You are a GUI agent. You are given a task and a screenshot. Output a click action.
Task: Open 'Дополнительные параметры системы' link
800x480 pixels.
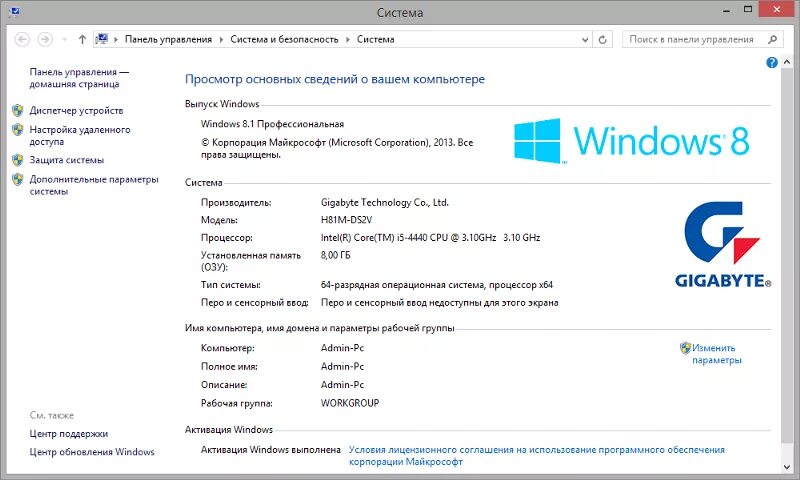point(94,185)
